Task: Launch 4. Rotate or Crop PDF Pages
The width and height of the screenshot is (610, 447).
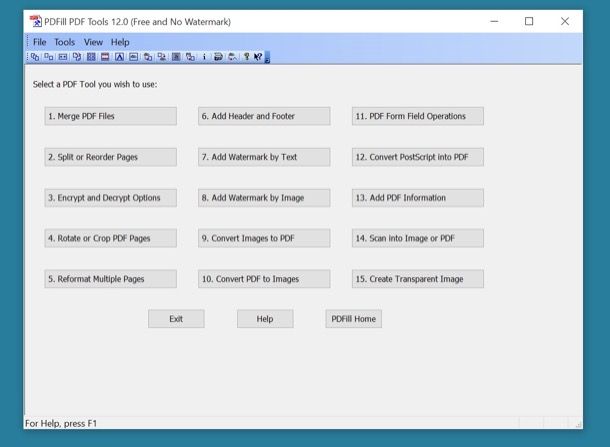Action: (110, 238)
